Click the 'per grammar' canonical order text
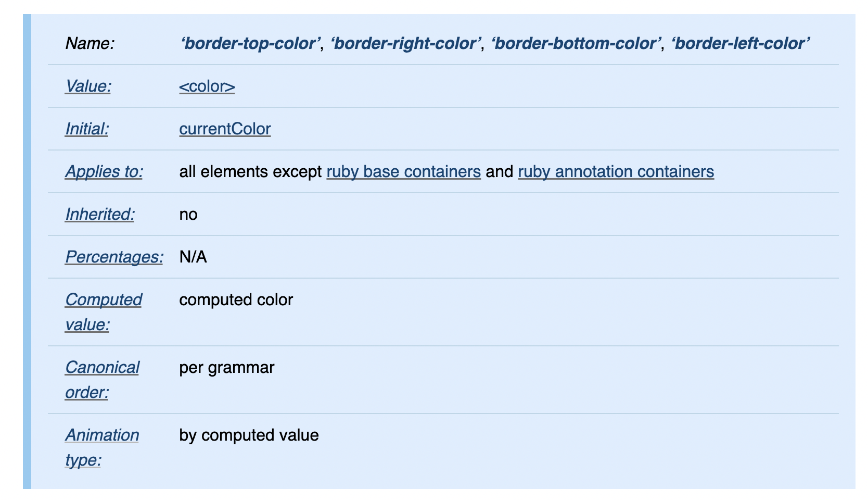This screenshot has width=868, height=500. click(226, 367)
